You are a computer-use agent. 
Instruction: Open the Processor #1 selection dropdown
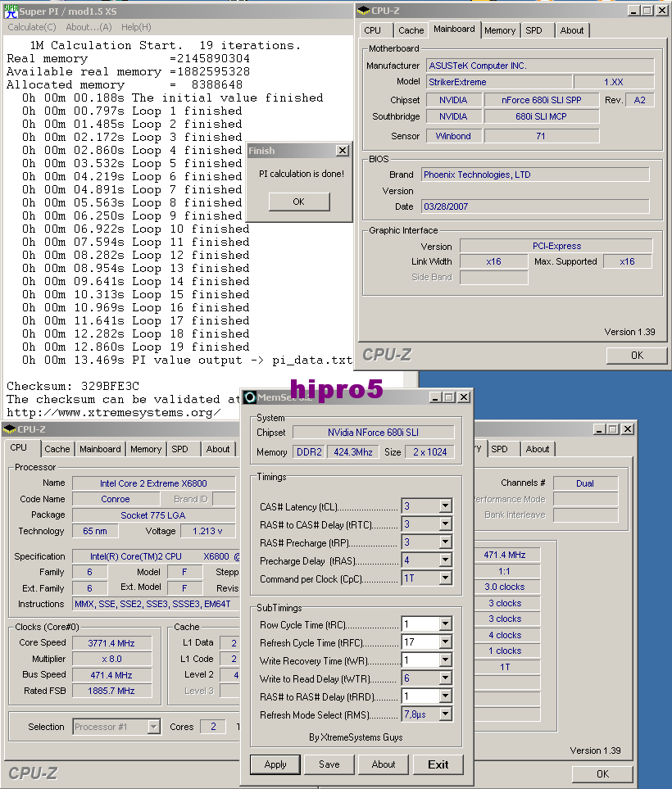[x=153, y=727]
